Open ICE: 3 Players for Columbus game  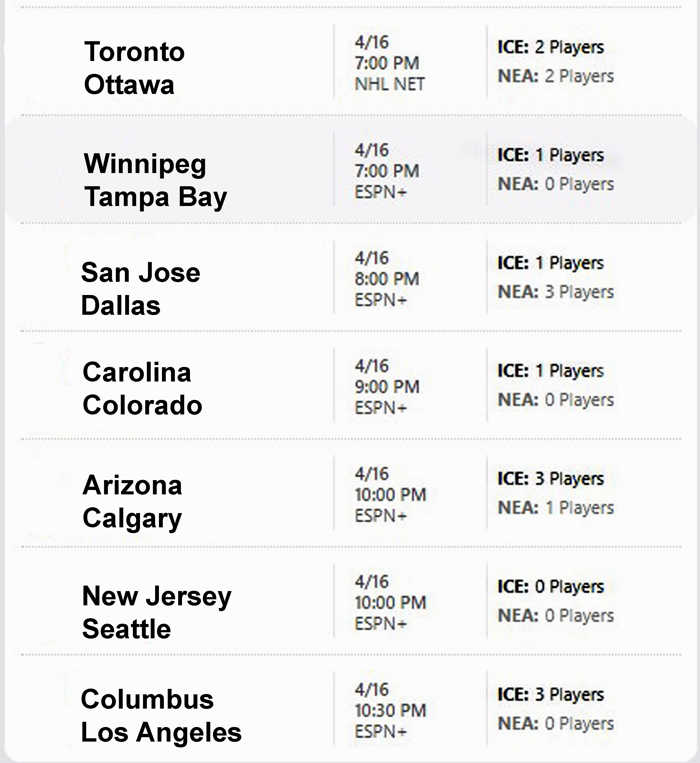click(550, 694)
